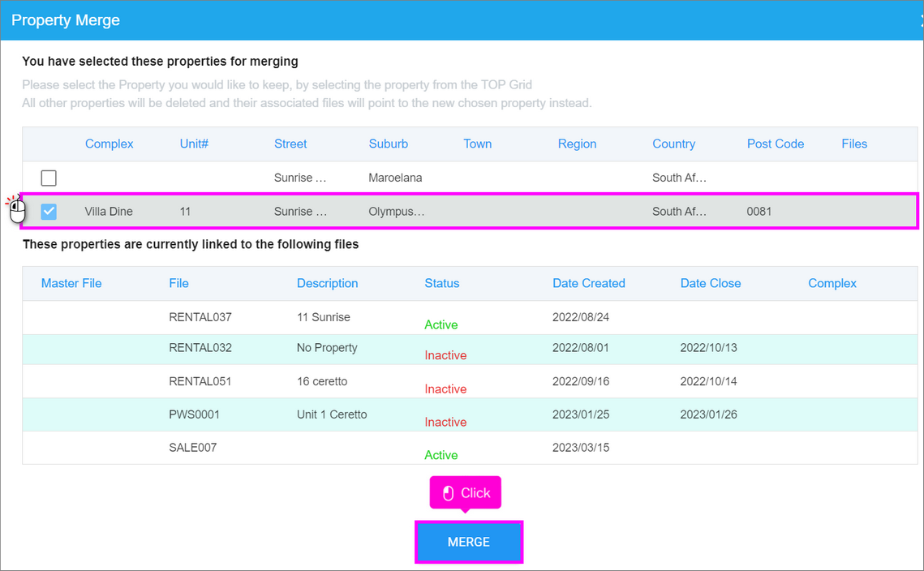Click close date 2022/10/13
924x571 pixels.
[x=709, y=348]
